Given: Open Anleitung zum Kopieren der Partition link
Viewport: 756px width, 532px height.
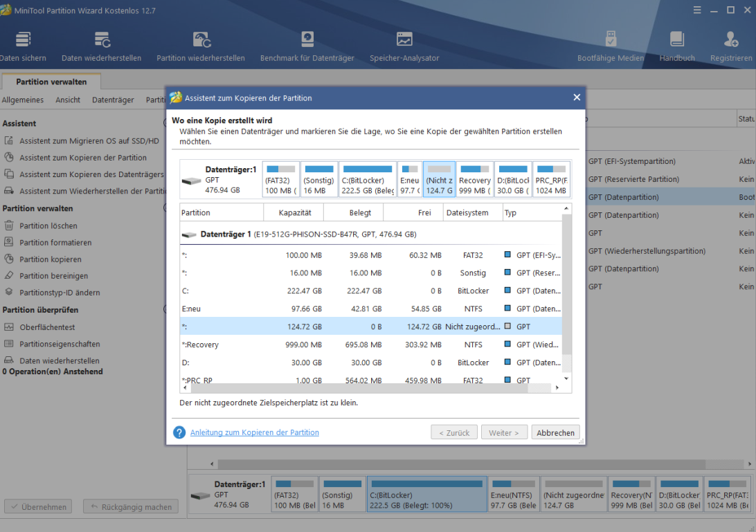Looking at the screenshot, I should [x=255, y=432].
